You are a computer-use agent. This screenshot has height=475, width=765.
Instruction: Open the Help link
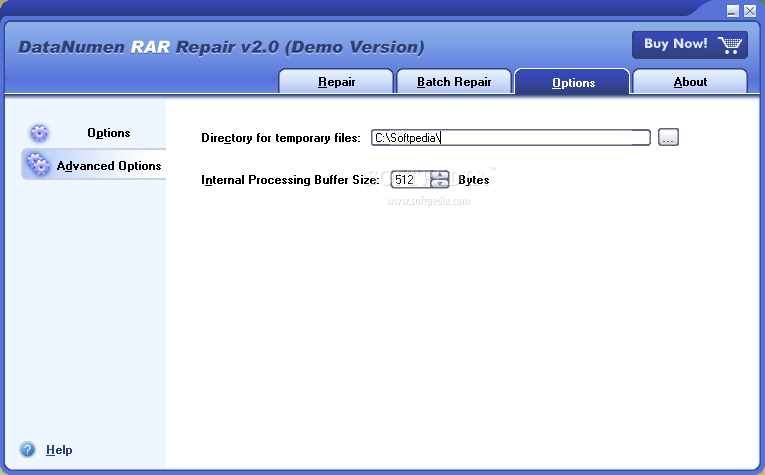point(59,450)
